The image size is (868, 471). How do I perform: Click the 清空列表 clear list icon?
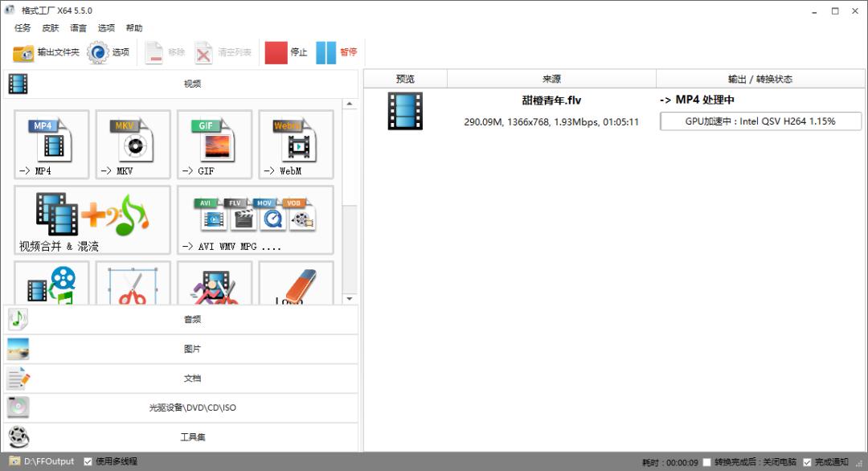(x=223, y=52)
